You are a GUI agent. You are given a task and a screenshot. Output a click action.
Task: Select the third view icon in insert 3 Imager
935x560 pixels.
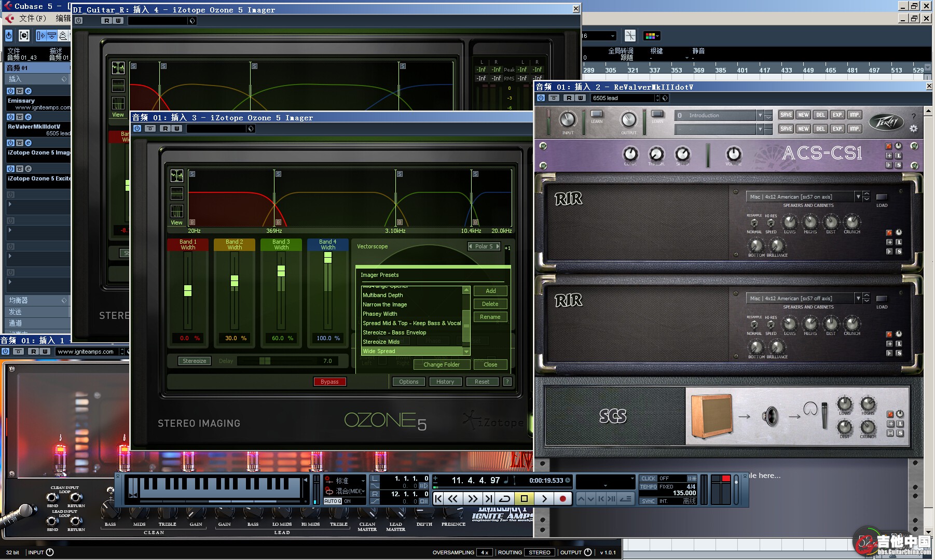176,211
